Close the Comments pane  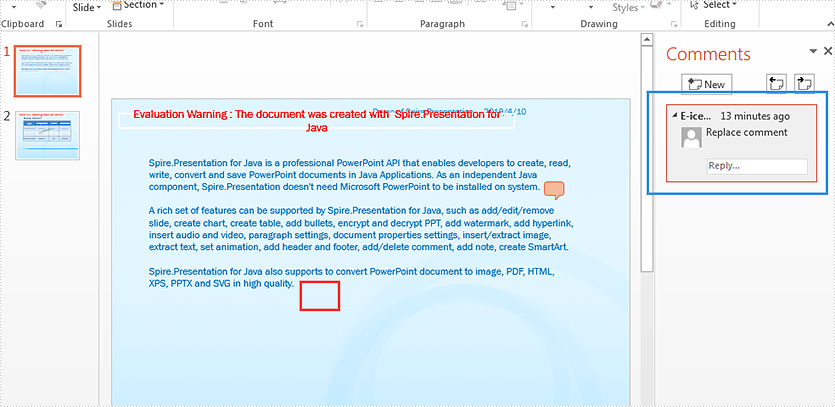click(827, 52)
